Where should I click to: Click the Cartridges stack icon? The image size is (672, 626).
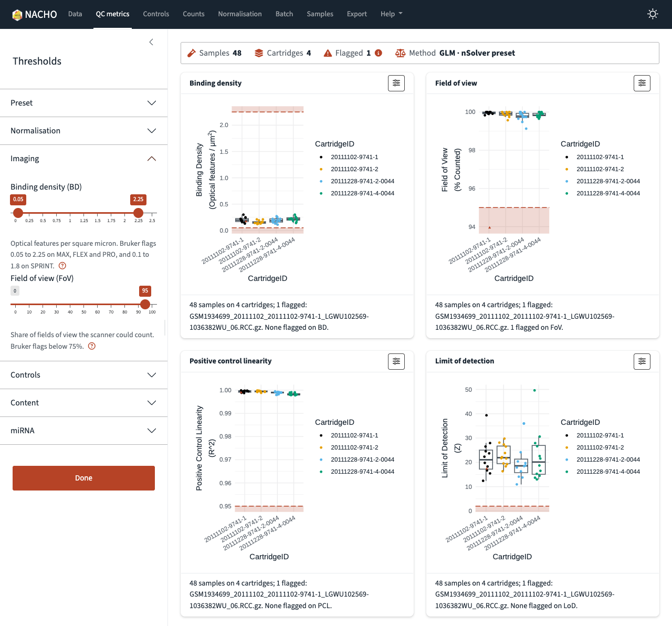(259, 53)
